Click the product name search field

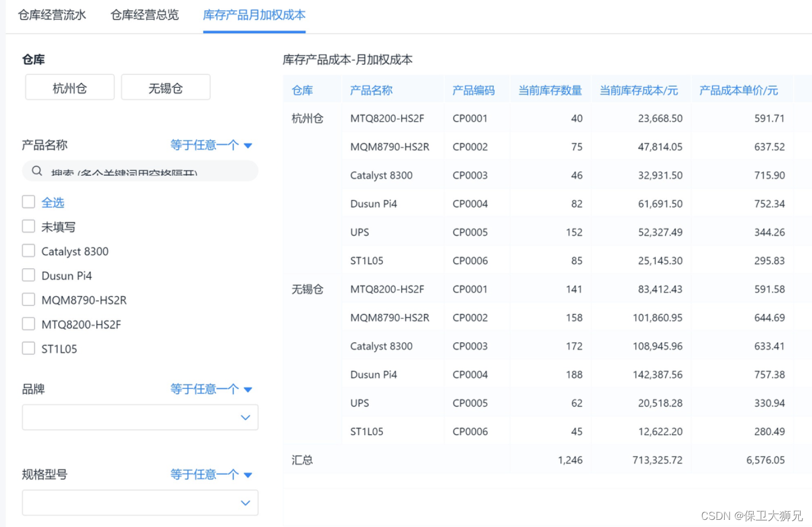[x=140, y=171]
